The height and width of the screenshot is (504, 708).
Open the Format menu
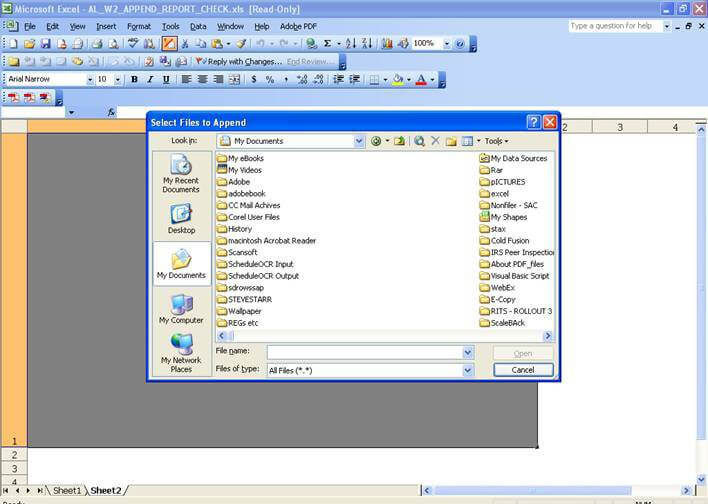click(139, 27)
